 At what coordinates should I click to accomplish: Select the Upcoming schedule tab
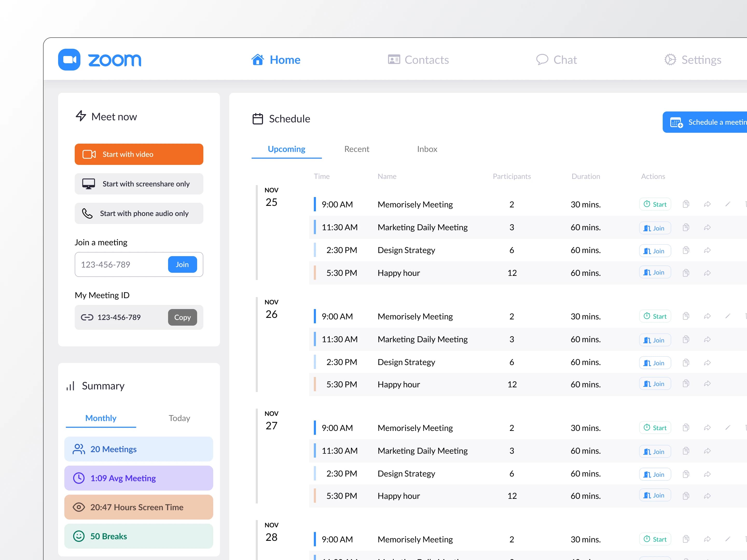coord(286,149)
